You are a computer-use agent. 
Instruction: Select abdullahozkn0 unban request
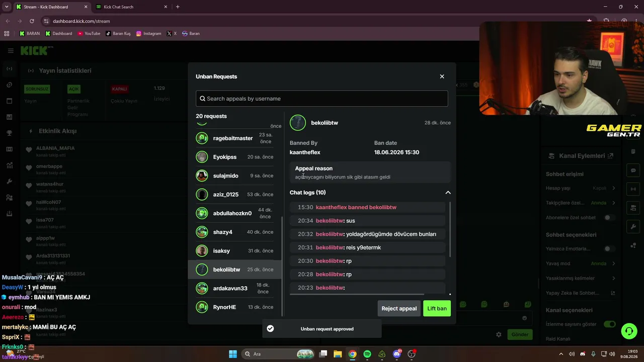tap(235, 213)
